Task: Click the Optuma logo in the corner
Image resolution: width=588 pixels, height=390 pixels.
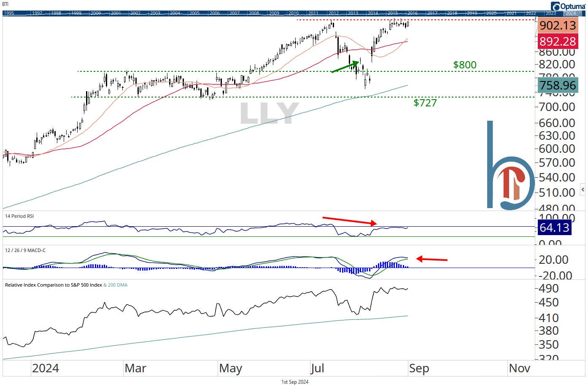Action: pos(568,6)
